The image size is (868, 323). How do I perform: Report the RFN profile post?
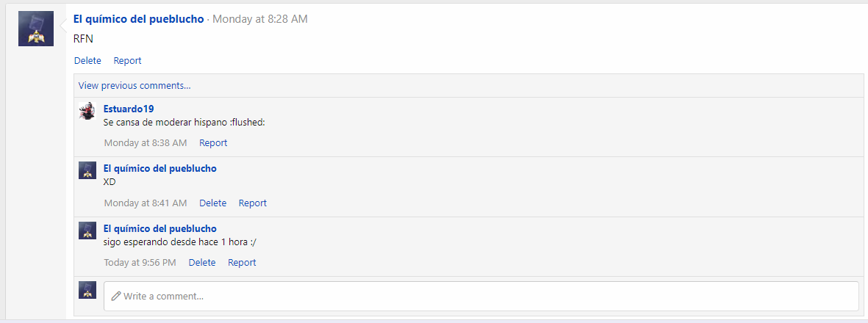[x=127, y=61]
